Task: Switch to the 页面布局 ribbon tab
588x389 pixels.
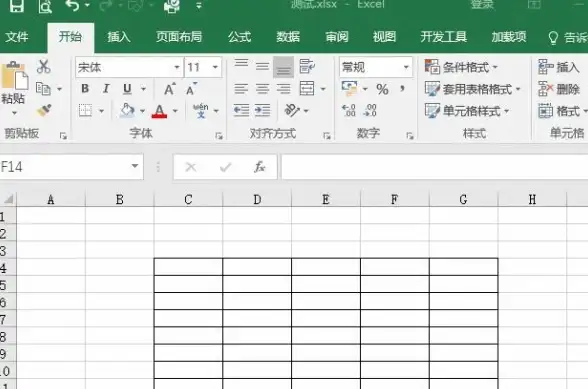Action: 179,37
